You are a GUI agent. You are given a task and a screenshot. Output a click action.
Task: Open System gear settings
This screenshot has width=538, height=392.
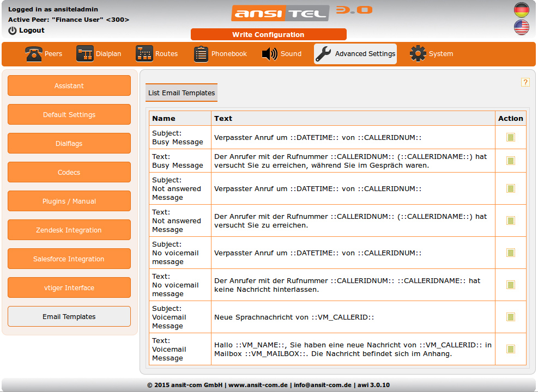click(x=418, y=54)
